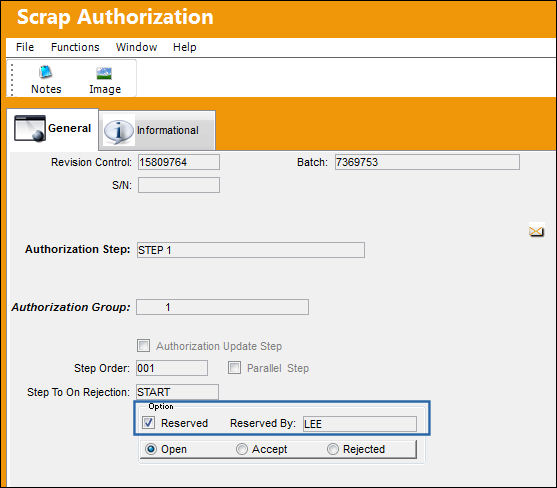Toggle the Reserved checkbox
557x488 pixels.
[148, 423]
